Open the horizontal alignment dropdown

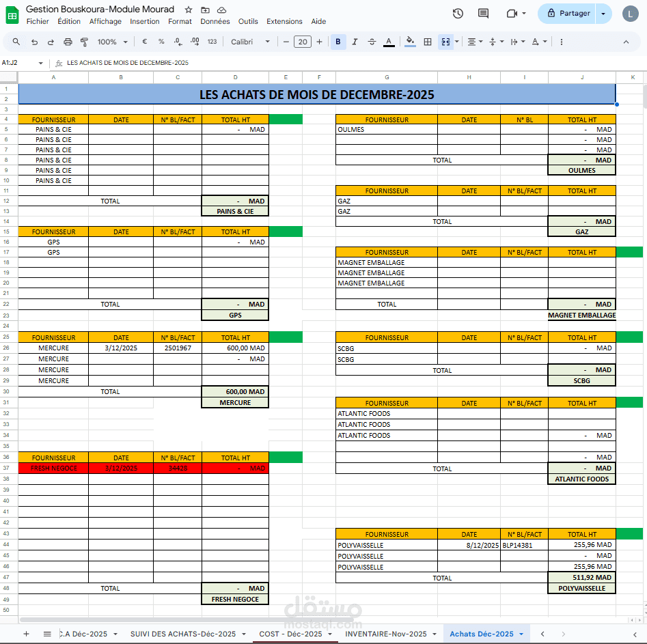pyautogui.click(x=474, y=42)
